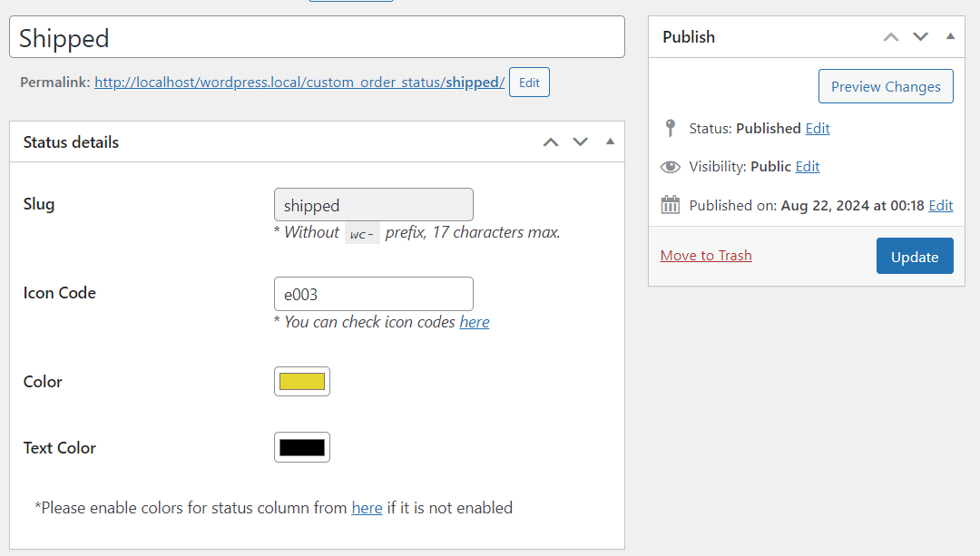Click the 'Icon Code' label

(x=59, y=293)
